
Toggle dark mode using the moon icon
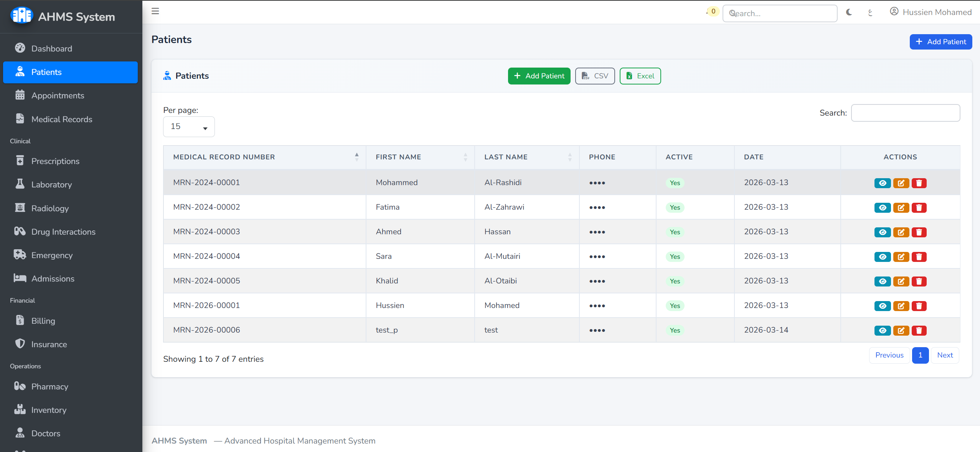click(848, 12)
